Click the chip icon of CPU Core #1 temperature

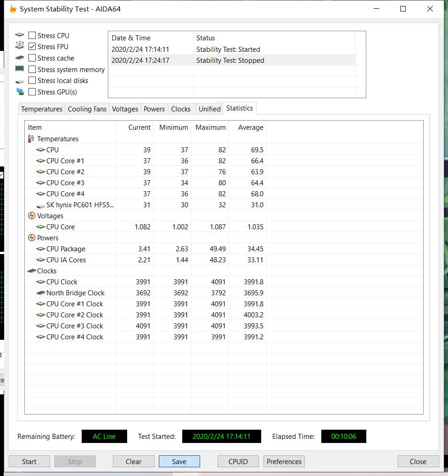click(x=40, y=161)
